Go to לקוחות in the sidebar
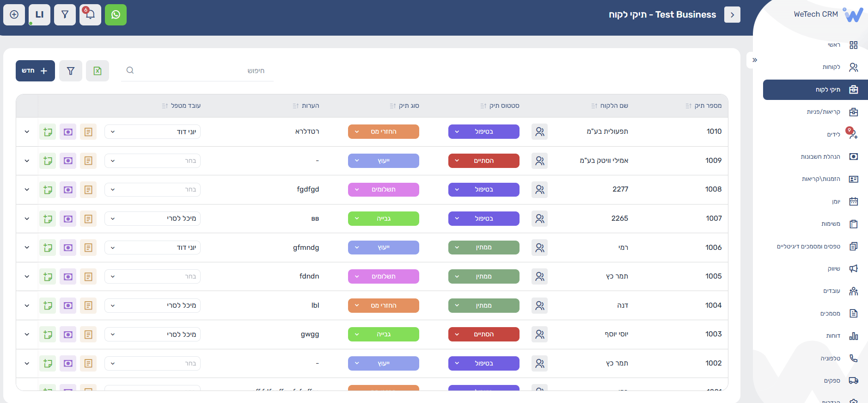The height and width of the screenshot is (403, 868). click(831, 67)
